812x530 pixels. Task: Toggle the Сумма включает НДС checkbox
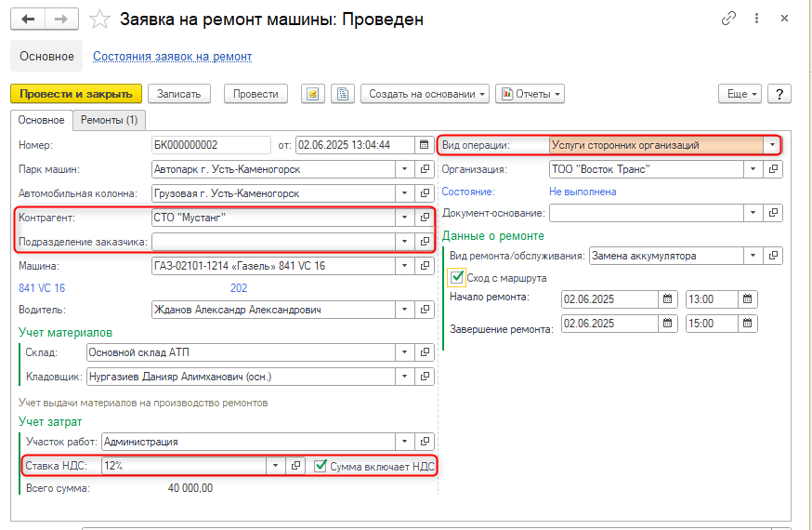point(321,466)
